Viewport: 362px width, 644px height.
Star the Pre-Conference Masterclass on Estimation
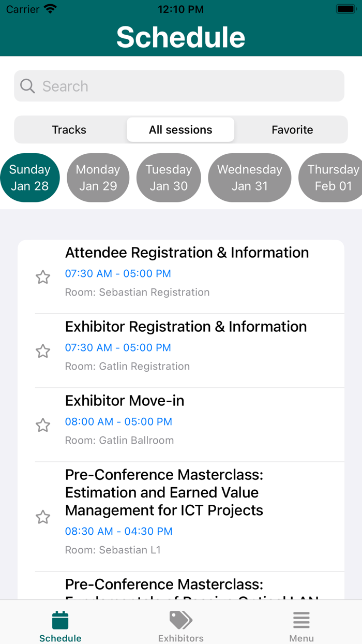(43, 517)
